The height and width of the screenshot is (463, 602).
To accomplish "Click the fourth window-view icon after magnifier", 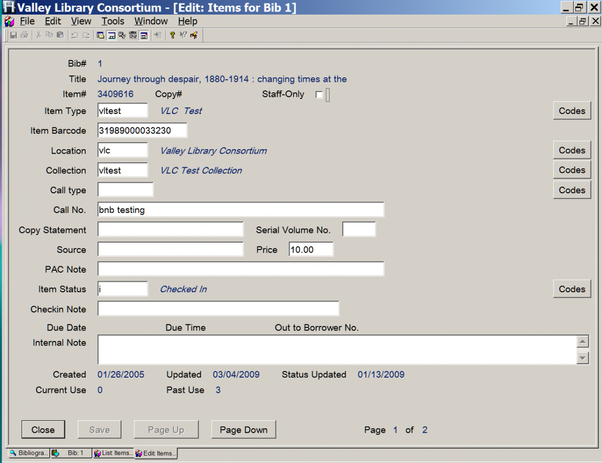I will click(133, 35).
